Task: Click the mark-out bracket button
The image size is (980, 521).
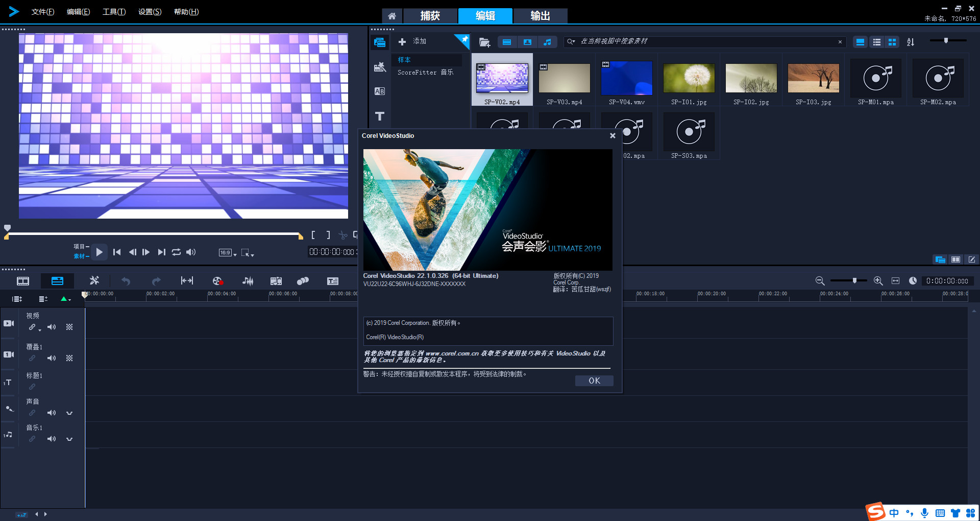Action: click(x=328, y=235)
